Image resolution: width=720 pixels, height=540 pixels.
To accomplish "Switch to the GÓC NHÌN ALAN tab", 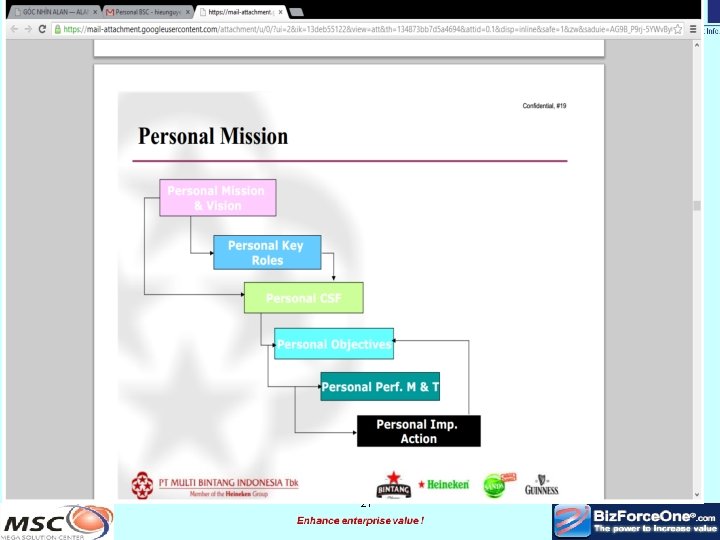I will (x=54, y=12).
